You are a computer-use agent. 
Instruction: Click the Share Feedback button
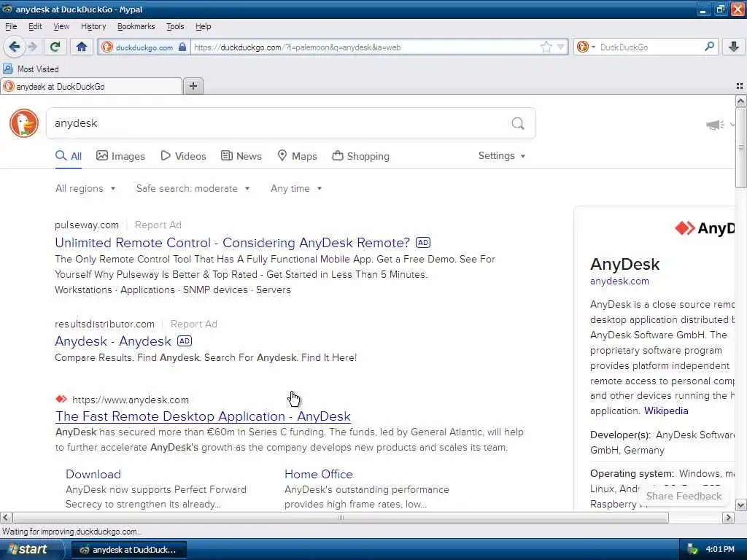point(684,496)
